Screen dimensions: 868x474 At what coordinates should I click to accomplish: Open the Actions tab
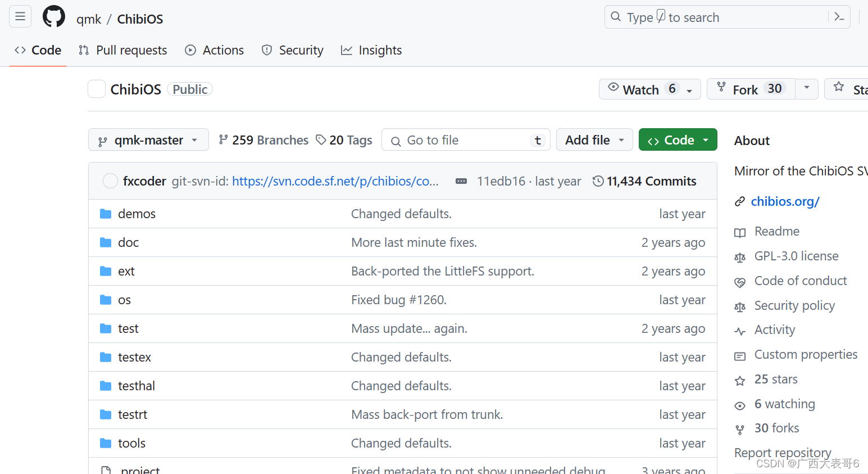(215, 50)
